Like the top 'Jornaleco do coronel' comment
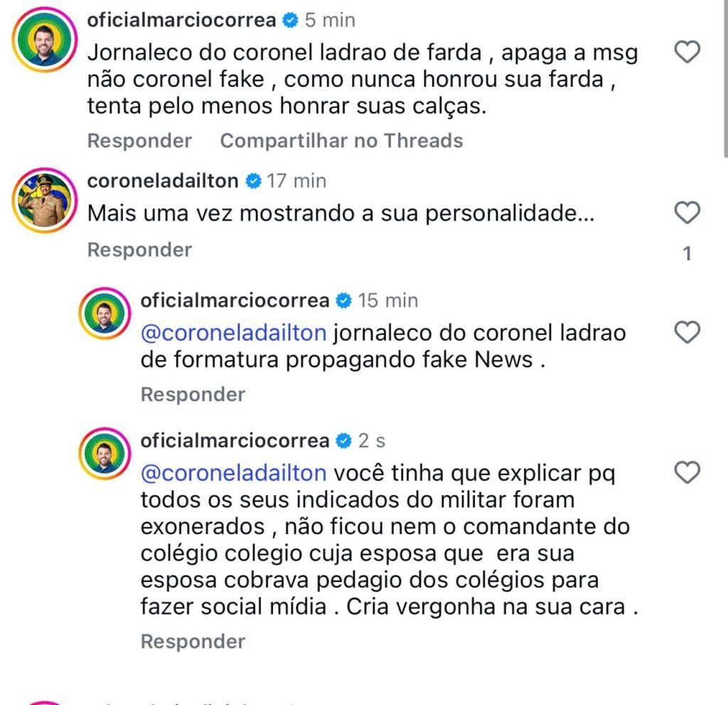728x705 pixels. coord(687,52)
